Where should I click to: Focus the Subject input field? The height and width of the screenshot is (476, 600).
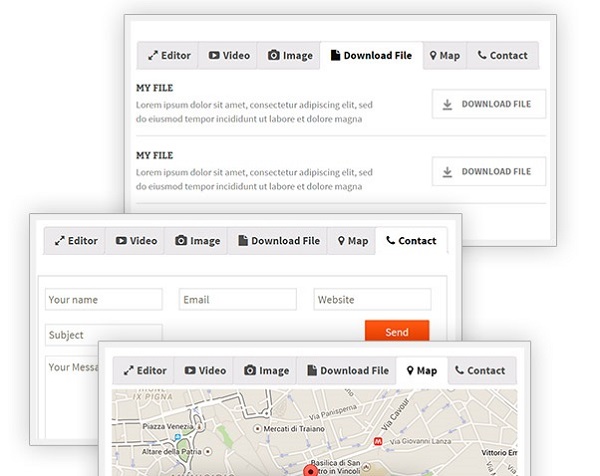coord(104,333)
